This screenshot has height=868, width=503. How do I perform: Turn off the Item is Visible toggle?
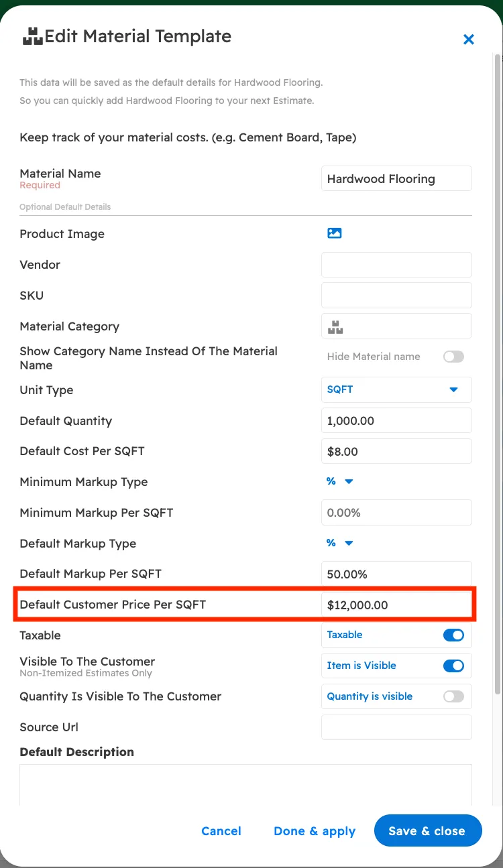click(453, 666)
